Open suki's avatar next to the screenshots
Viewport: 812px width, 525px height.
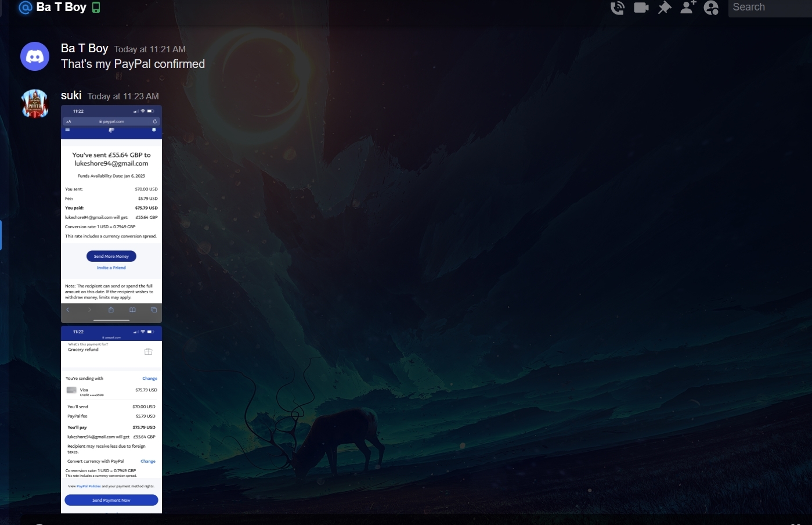[35, 103]
